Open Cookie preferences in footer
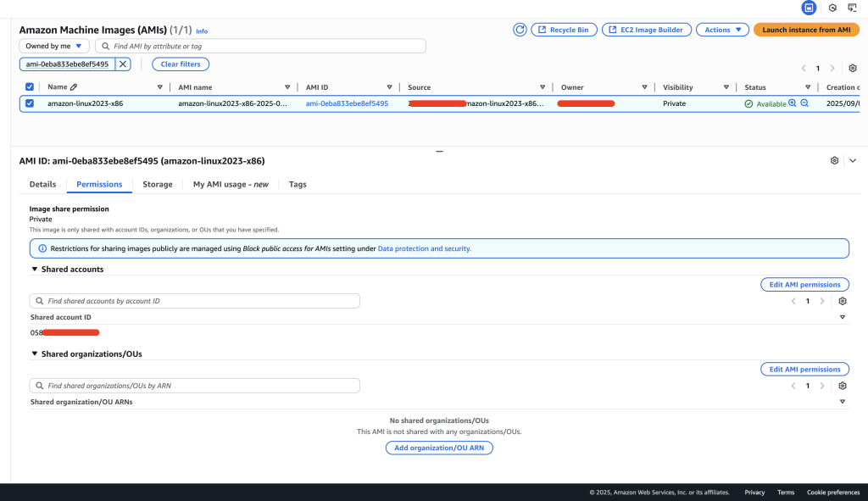Viewport: 868px width, 501px height. pos(833,493)
